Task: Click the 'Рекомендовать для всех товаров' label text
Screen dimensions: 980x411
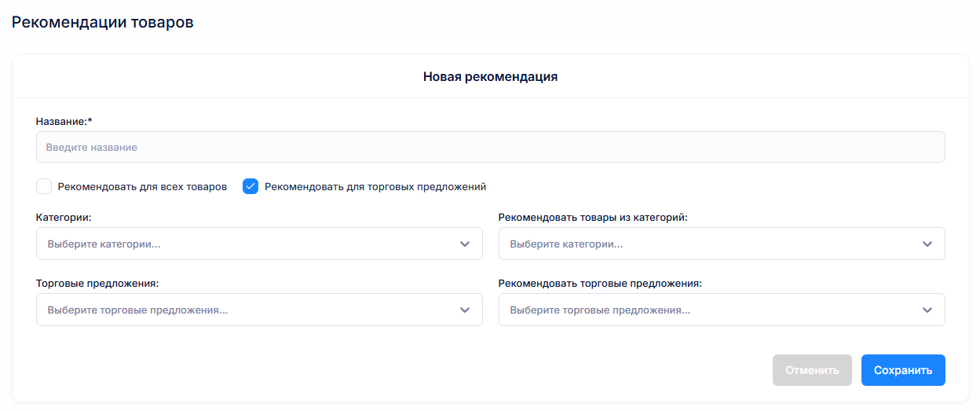Action: pyautogui.click(x=142, y=187)
